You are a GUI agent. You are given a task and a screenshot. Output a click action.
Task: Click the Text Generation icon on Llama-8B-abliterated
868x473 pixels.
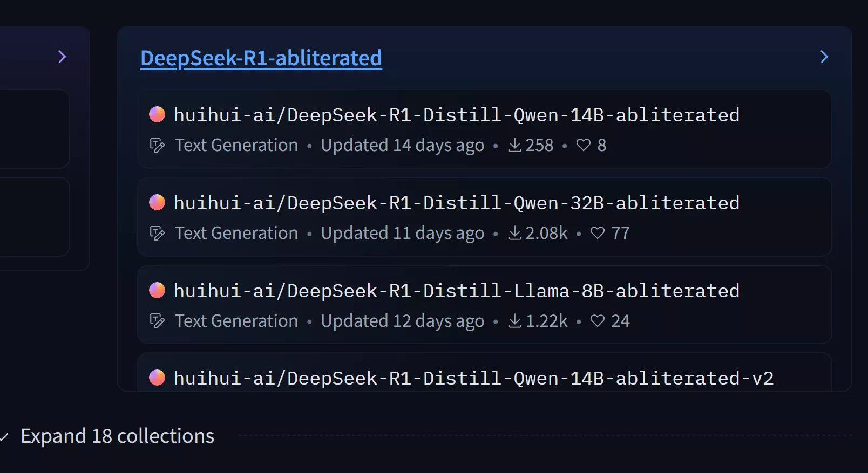(x=156, y=320)
